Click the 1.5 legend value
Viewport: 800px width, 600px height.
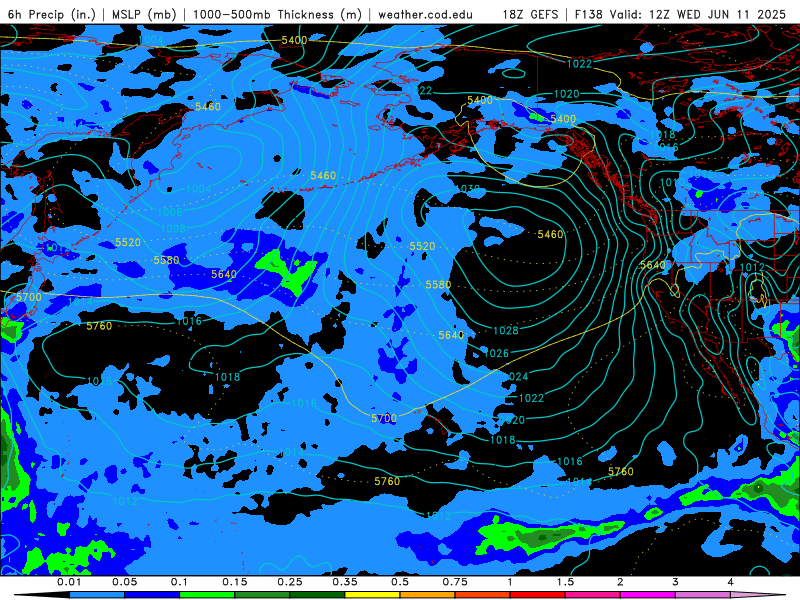coord(565,582)
